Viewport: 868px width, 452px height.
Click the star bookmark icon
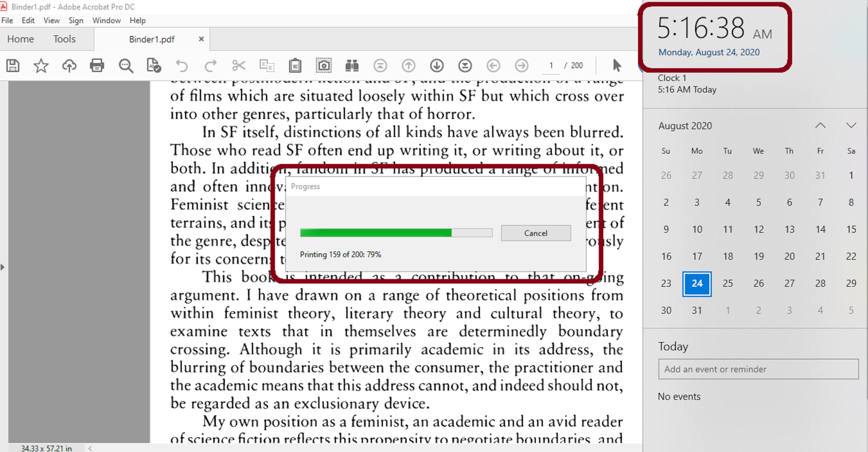[x=41, y=65]
